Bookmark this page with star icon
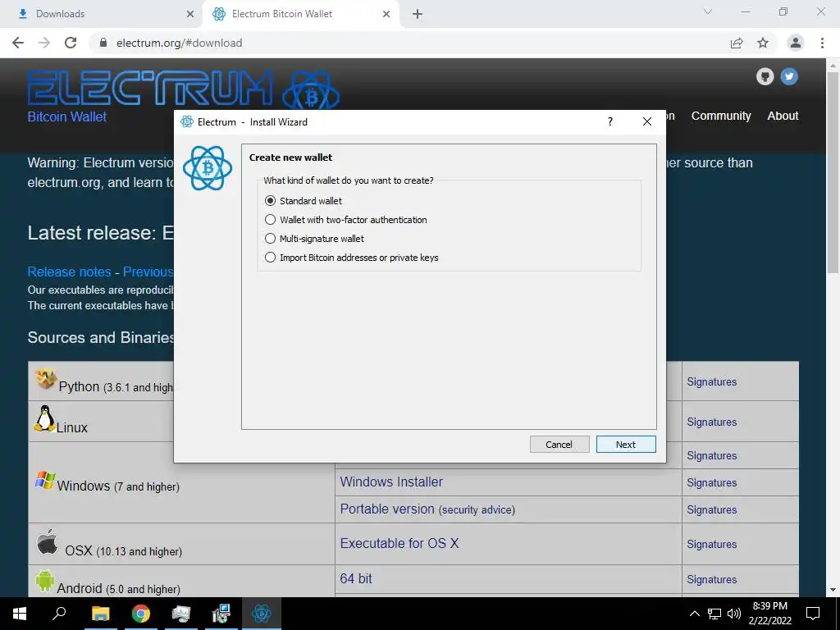840x630 pixels. pyautogui.click(x=763, y=43)
